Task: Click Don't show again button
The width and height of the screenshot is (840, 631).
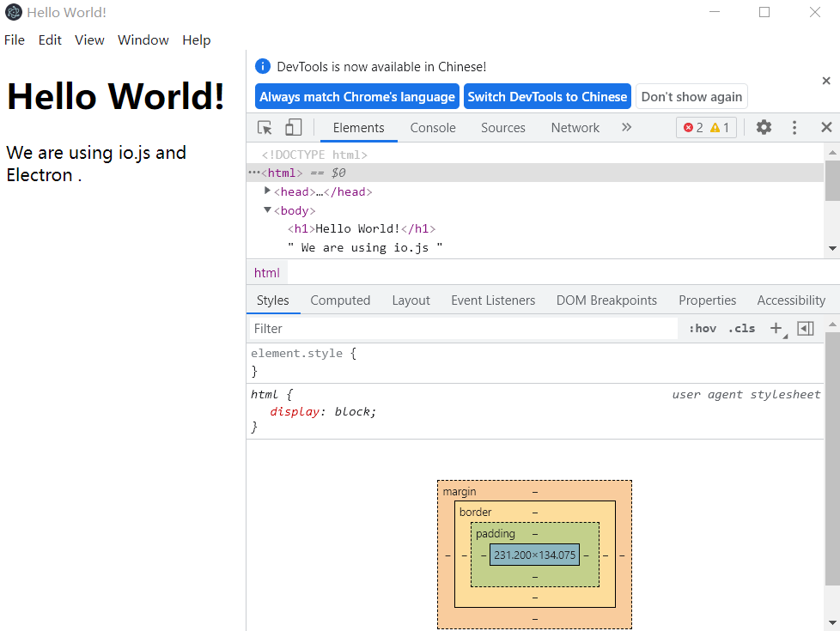Action: click(691, 96)
